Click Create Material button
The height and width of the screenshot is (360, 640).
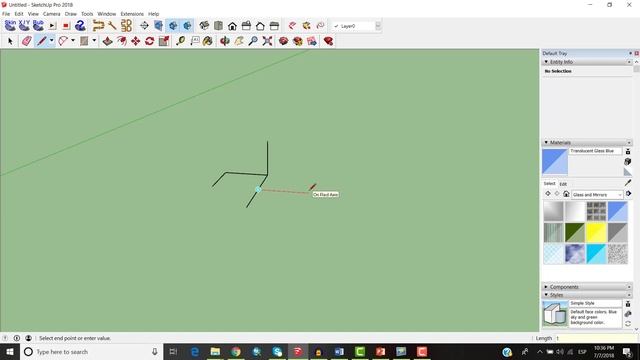coord(628,162)
